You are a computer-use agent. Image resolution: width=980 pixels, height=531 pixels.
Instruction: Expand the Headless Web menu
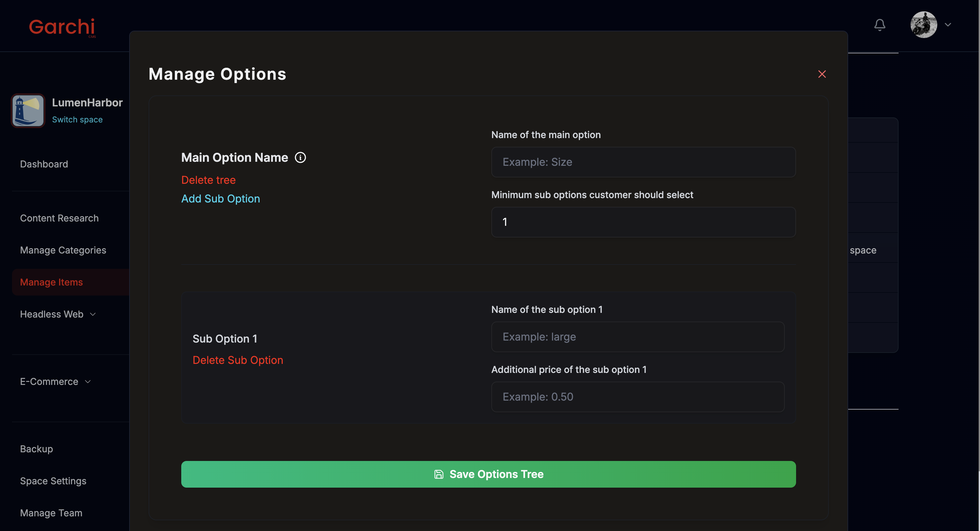pyautogui.click(x=57, y=314)
